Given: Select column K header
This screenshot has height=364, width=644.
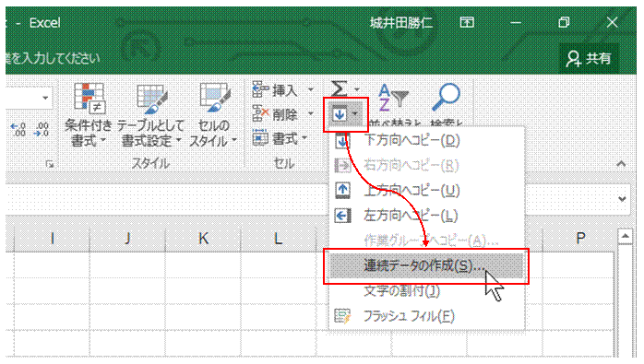Looking at the screenshot, I should pyautogui.click(x=203, y=239).
